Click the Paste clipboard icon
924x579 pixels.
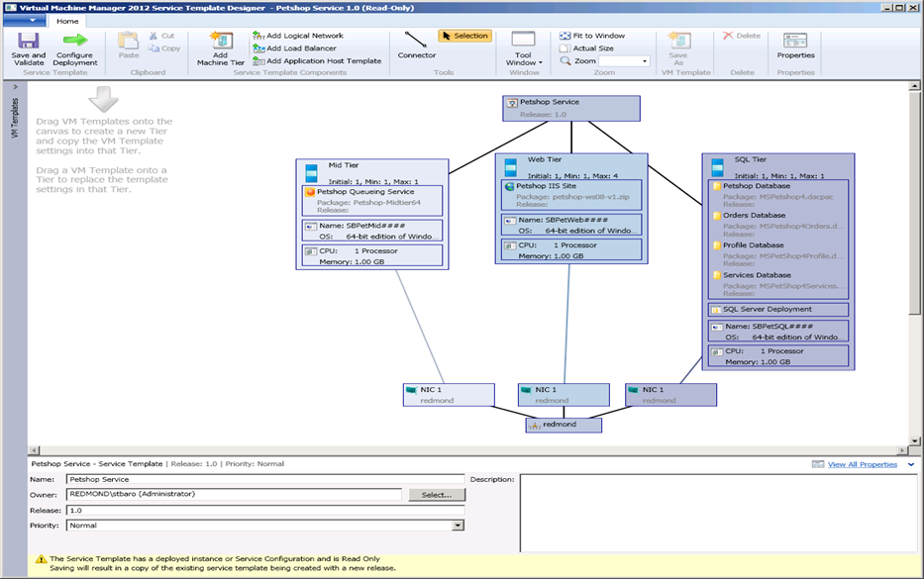point(128,40)
